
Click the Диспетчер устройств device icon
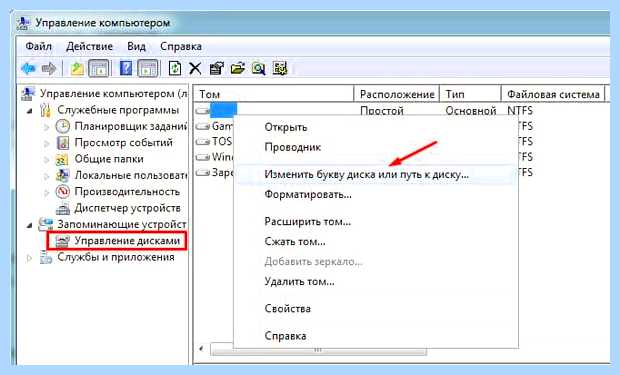62,208
